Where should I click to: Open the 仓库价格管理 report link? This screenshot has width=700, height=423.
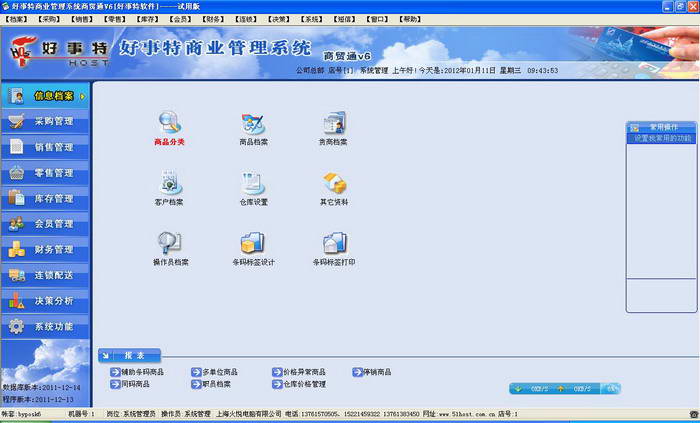pyautogui.click(x=299, y=384)
